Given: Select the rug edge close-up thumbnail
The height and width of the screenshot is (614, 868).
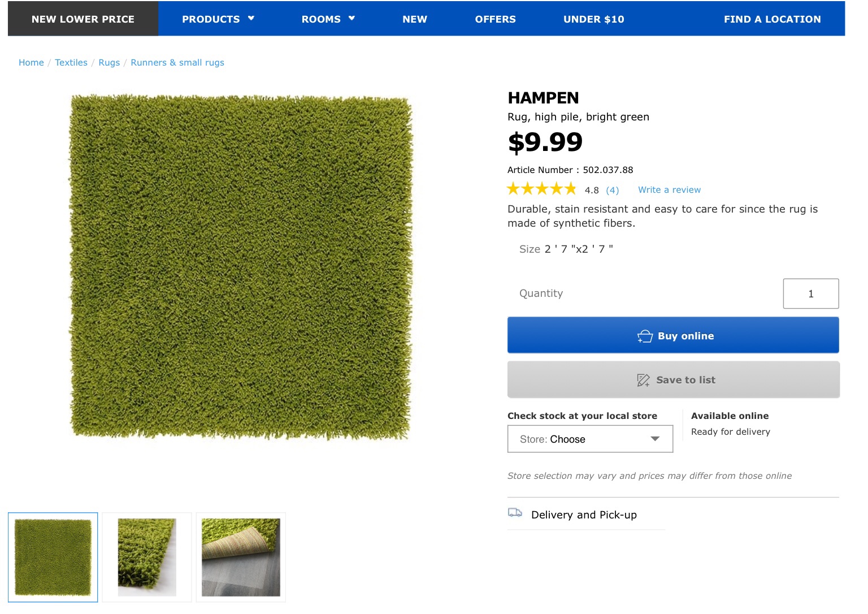Looking at the screenshot, I should [x=147, y=557].
